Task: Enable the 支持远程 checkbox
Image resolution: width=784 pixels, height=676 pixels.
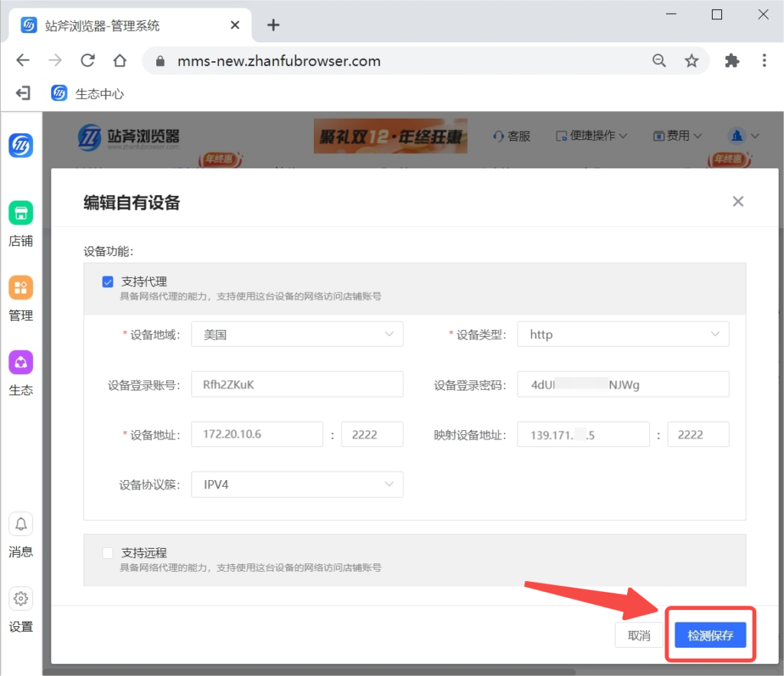Action: coord(107,553)
